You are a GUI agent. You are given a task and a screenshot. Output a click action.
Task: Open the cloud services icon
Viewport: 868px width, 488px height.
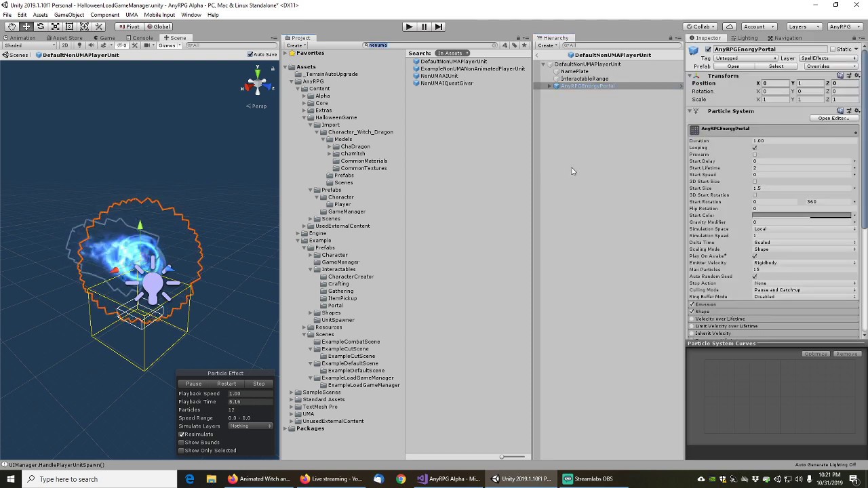pyautogui.click(x=730, y=26)
